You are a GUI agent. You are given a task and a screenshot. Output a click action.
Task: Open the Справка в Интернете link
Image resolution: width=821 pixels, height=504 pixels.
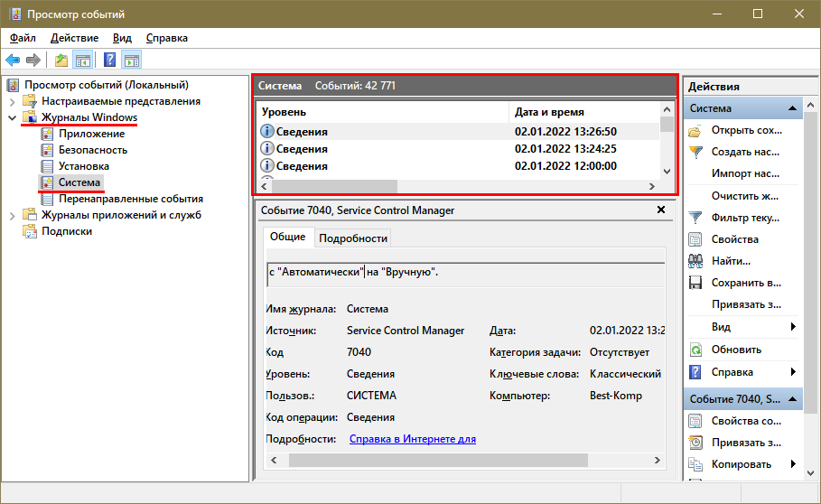(x=412, y=439)
